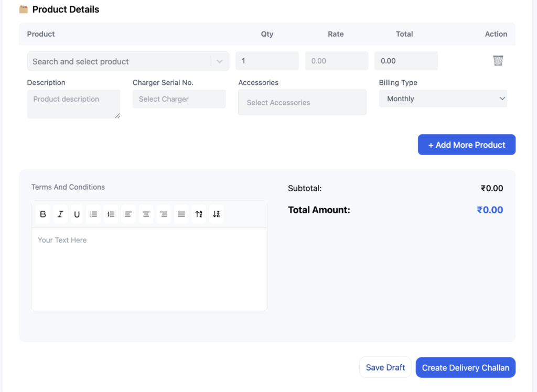Delete the product row with trash icon
Image resolution: width=537 pixels, height=392 pixels.
(x=498, y=61)
